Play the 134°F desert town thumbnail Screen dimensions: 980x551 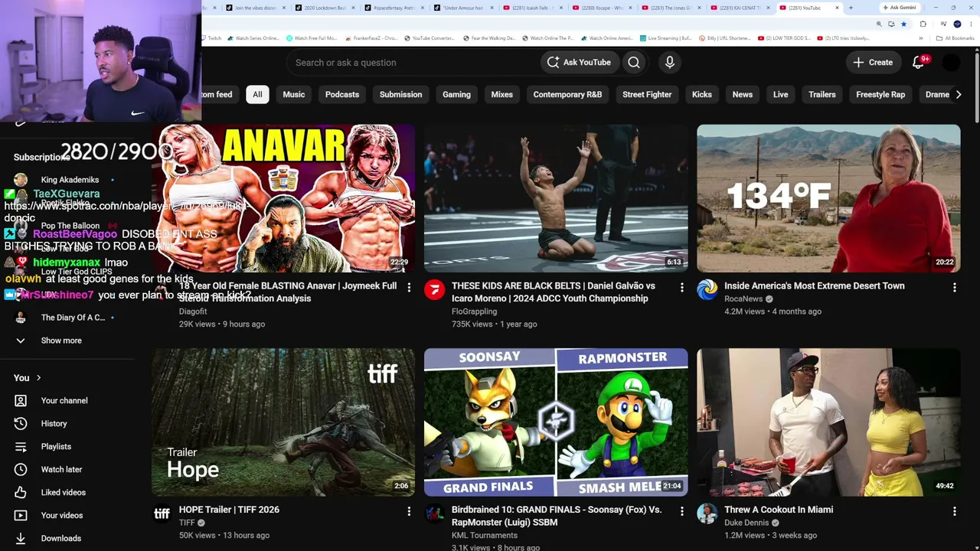coord(828,199)
